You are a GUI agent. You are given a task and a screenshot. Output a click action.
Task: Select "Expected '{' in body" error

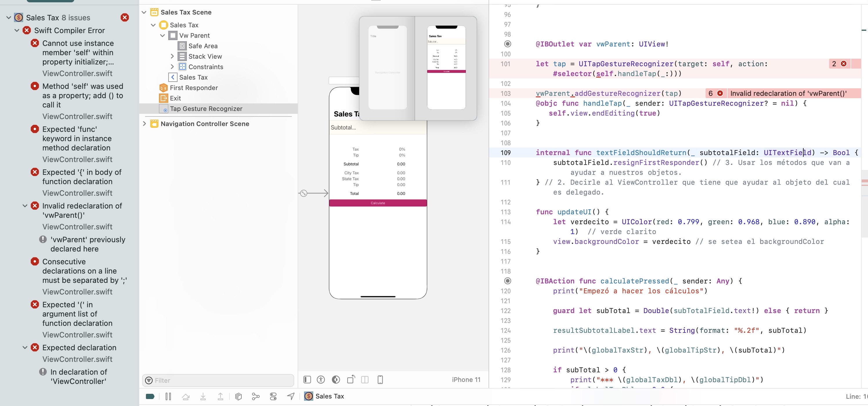pyautogui.click(x=82, y=177)
